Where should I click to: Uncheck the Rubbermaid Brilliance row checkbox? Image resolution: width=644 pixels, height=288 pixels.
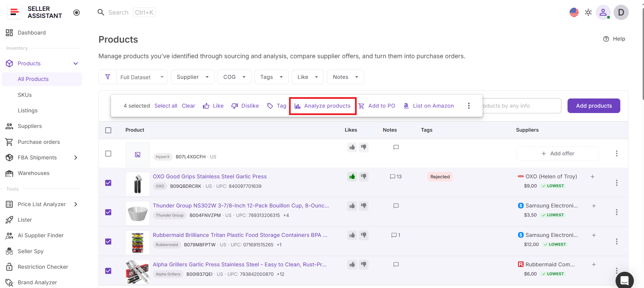108,242
